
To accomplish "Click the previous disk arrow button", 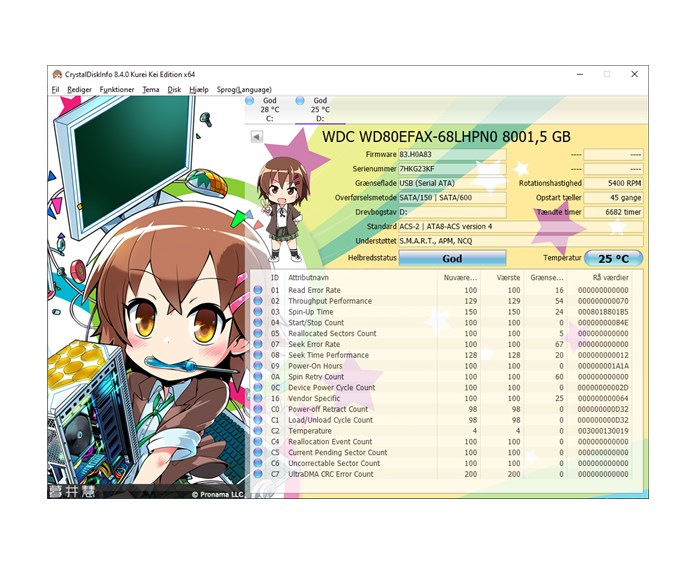I will 257,137.
